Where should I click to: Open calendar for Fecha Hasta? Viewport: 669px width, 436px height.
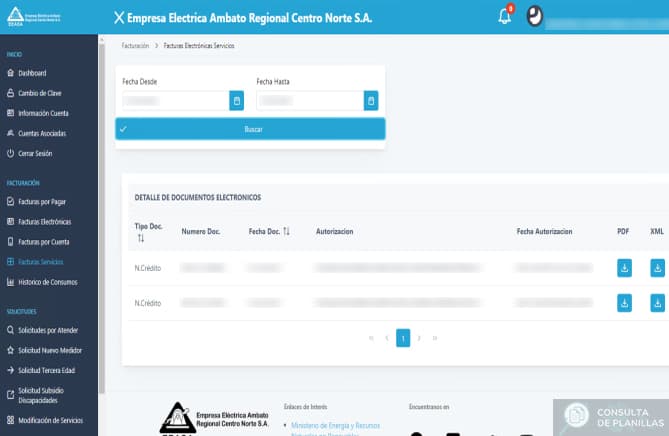tap(371, 101)
